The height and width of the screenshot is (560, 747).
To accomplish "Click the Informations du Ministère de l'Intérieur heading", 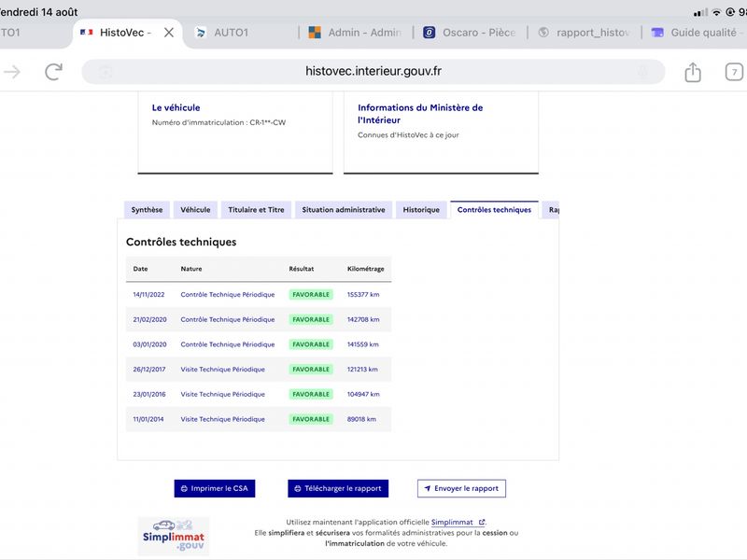I will [420, 114].
